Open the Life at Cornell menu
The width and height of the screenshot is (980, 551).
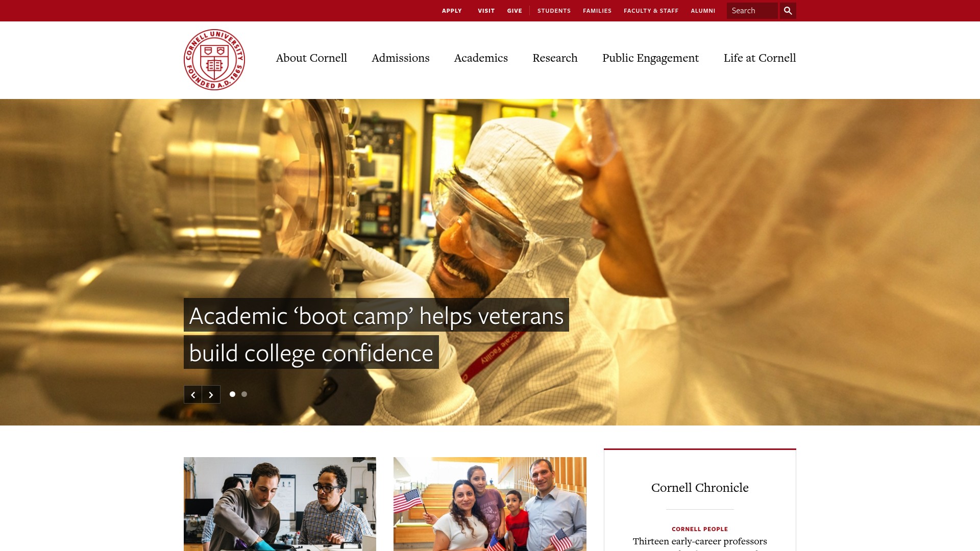click(x=759, y=58)
